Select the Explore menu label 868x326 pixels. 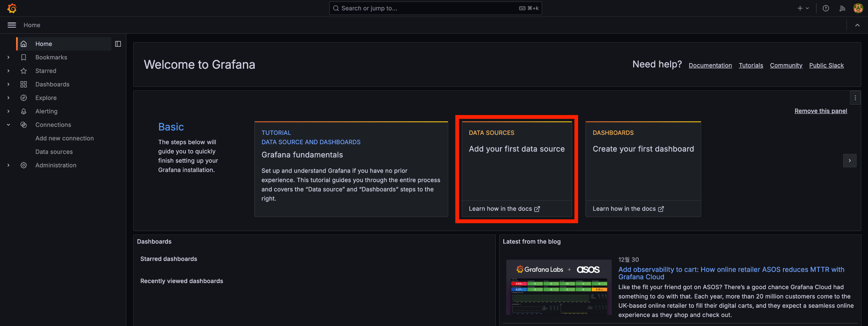tap(46, 98)
